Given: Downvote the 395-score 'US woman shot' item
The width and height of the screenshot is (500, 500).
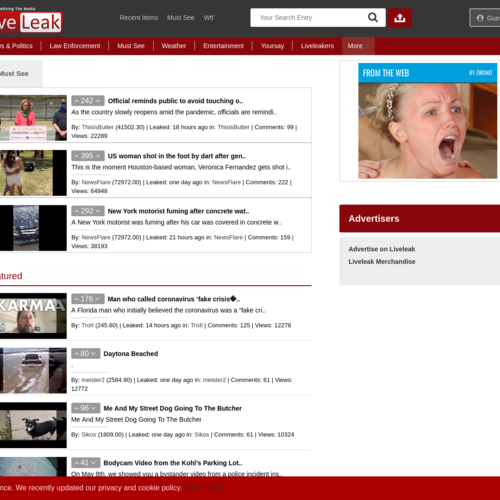Looking at the screenshot, I should (x=98, y=156).
